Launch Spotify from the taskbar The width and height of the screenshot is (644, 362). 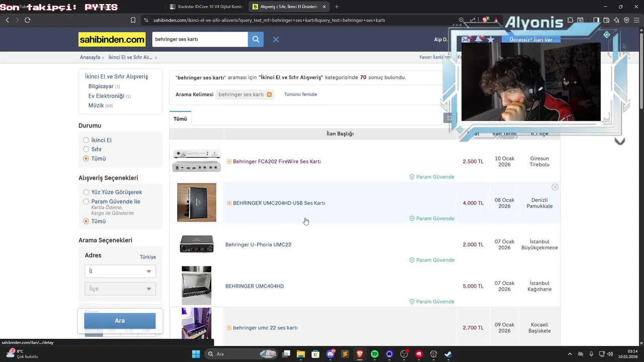(374, 354)
